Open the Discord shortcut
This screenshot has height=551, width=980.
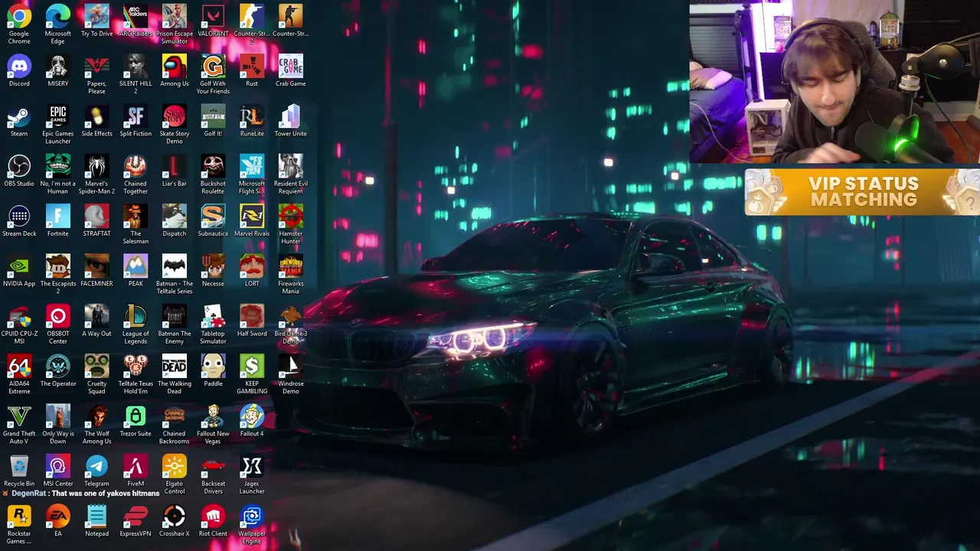19,70
